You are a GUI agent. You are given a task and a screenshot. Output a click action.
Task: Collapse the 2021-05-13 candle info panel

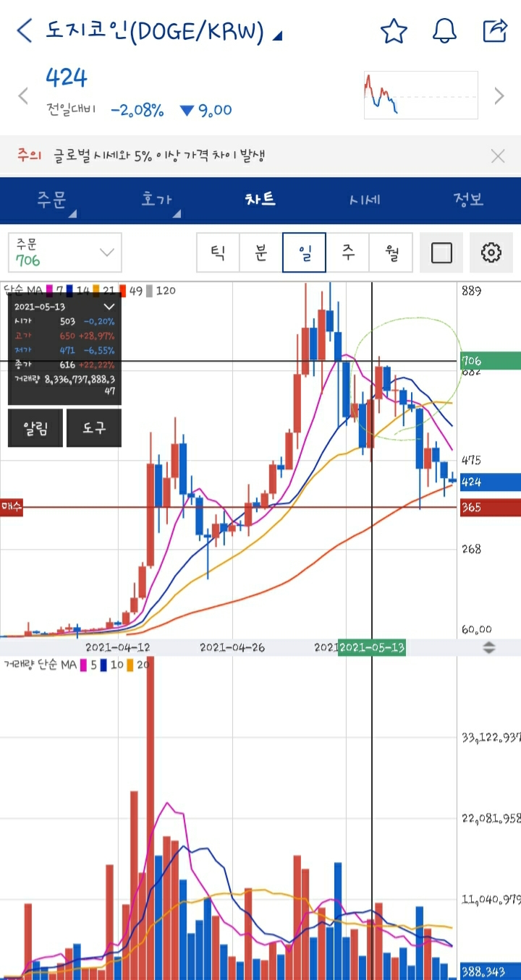pos(109,307)
